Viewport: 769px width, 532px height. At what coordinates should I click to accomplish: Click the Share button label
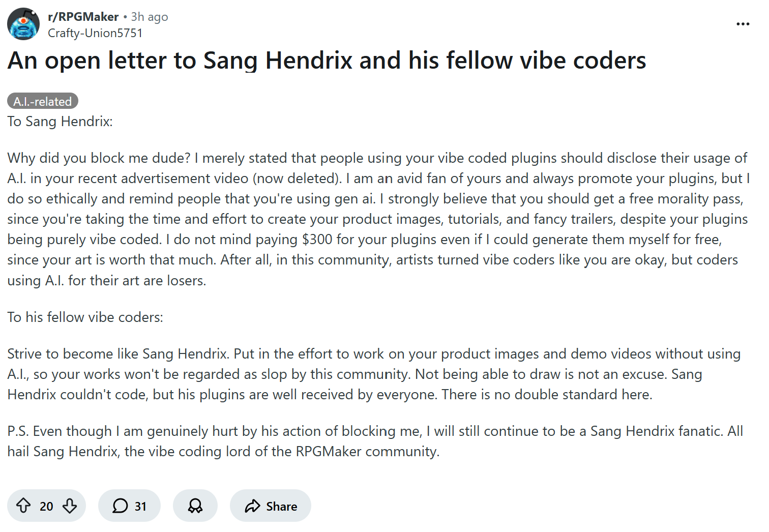pyautogui.click(x=281, y=506)
